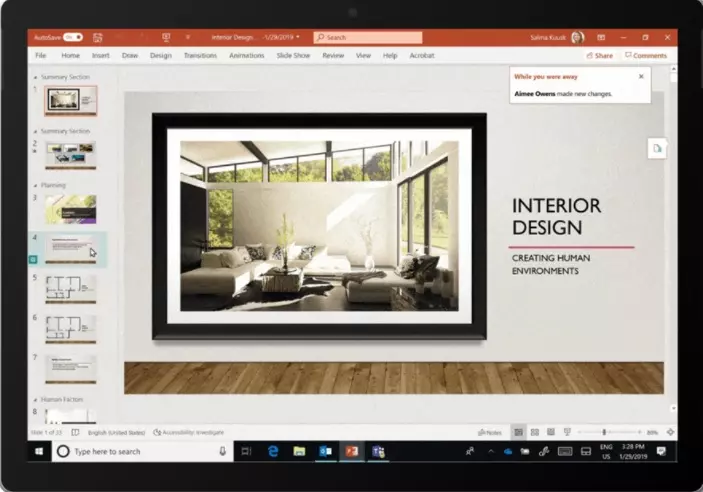Click the framed living room picture
Screen dimensions: 703x492
click(x=319, y=226)
